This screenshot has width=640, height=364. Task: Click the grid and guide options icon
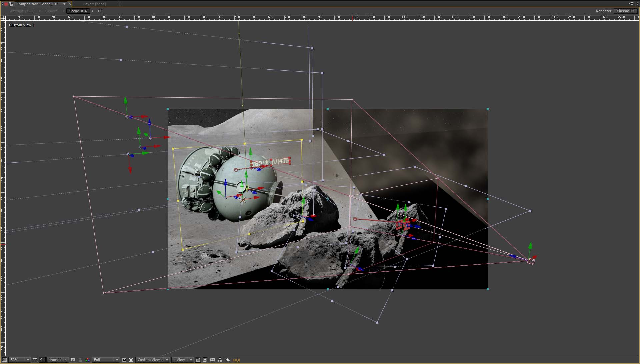click(x=35, y=360)
